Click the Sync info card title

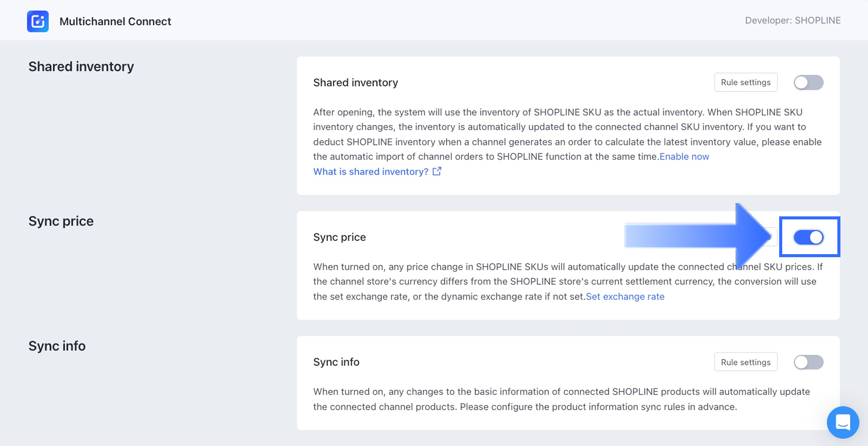click(x=336, y=362)
